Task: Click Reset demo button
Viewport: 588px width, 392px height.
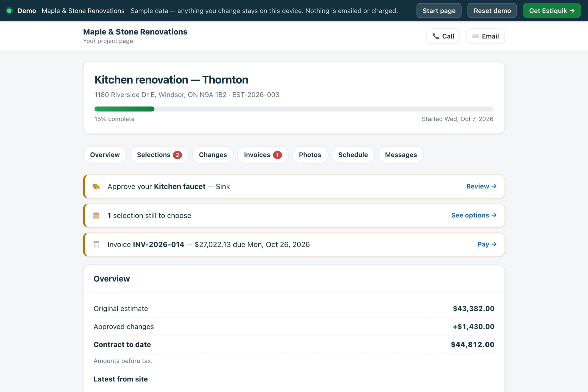Action: tap(492, 11)
